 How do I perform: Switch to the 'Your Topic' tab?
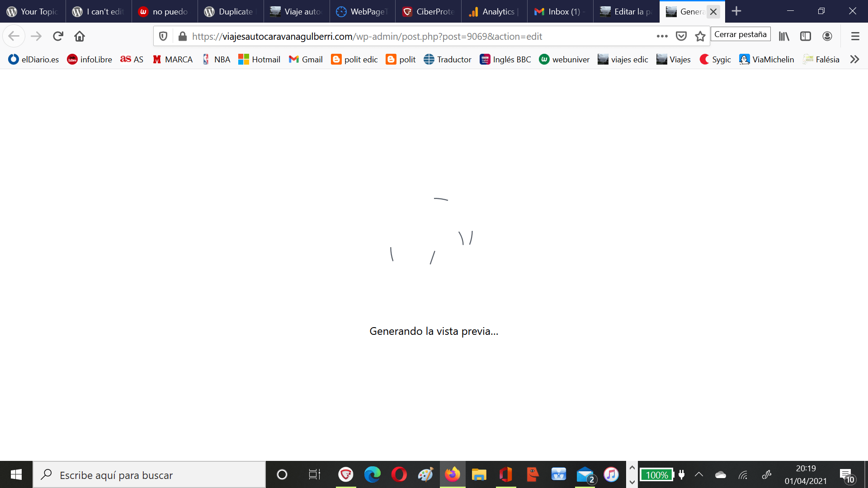coord(33,11)
